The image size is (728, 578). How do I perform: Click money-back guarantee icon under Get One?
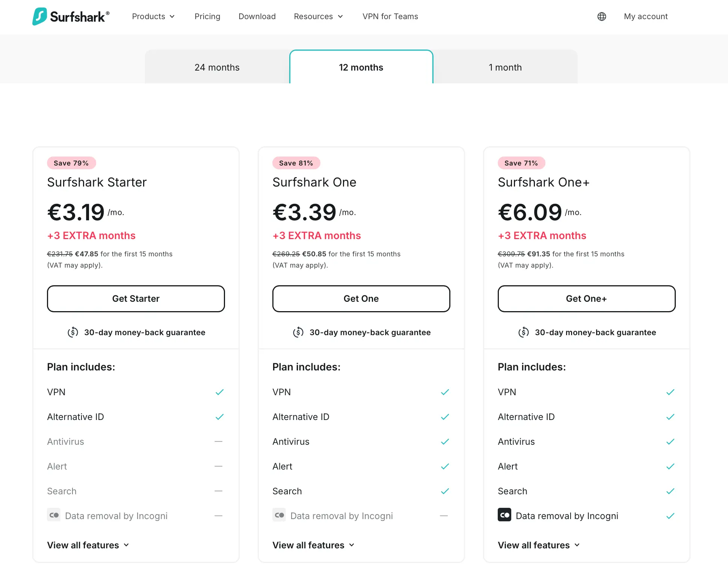298,332
